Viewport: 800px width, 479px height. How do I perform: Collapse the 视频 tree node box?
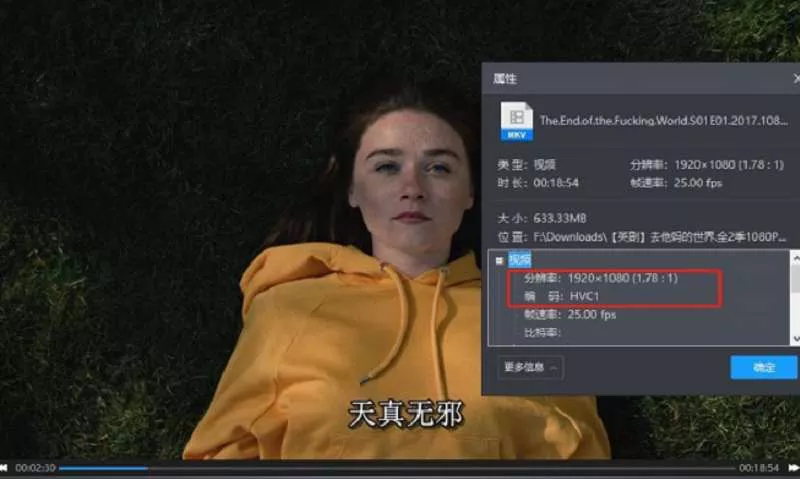pyautogui.click(x=500, y=260)
